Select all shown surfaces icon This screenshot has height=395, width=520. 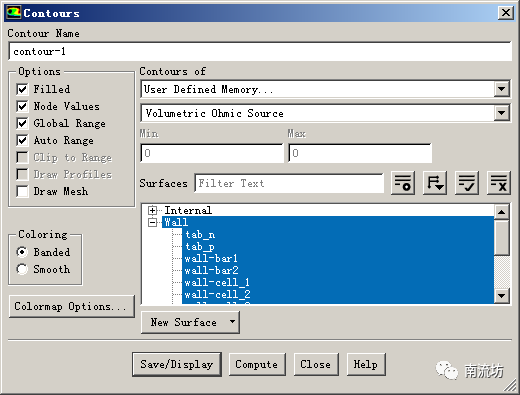(467, 183)
